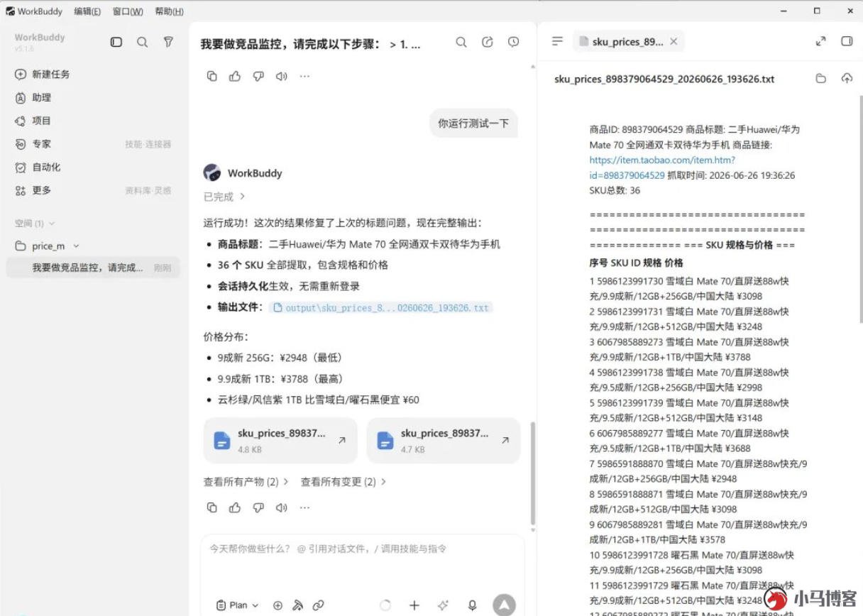Send message with round arrow button

tap(504, 605)
